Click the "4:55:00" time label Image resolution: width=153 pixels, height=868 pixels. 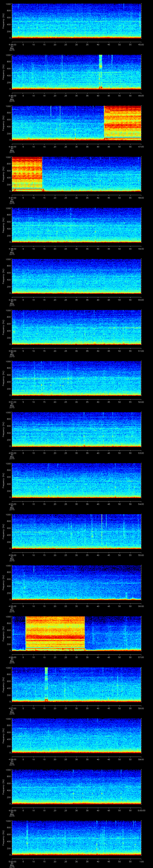pos(12,606)
